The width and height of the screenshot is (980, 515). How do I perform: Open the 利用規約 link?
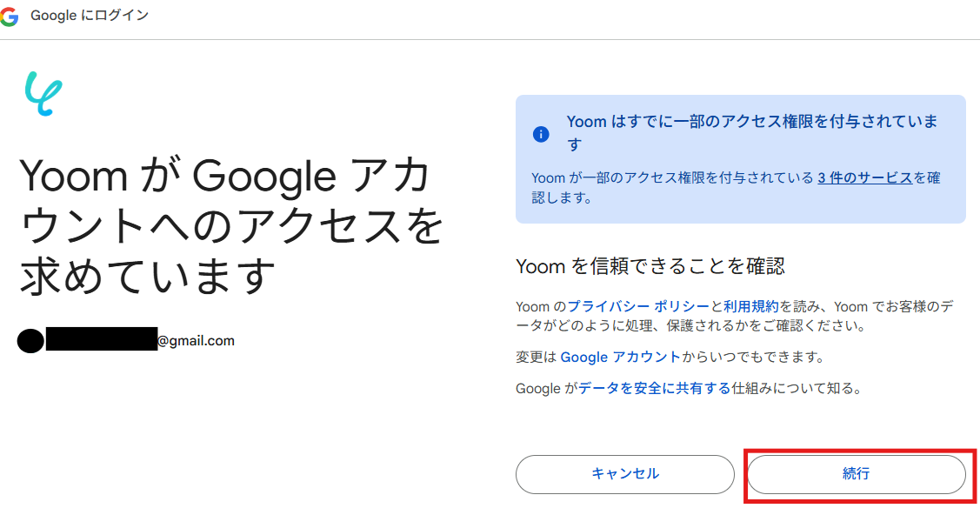[751, 306]
